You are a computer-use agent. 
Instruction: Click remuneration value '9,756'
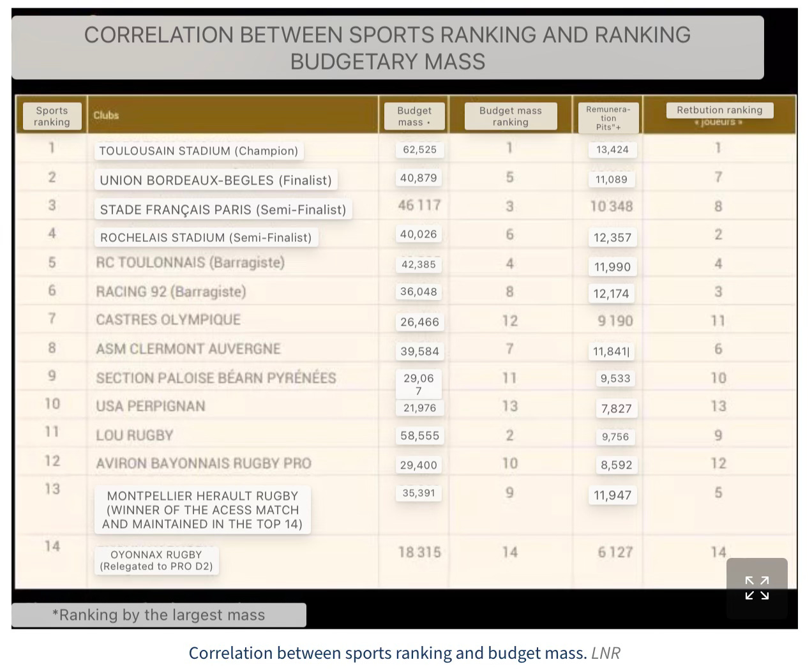(x=615, y=437)
